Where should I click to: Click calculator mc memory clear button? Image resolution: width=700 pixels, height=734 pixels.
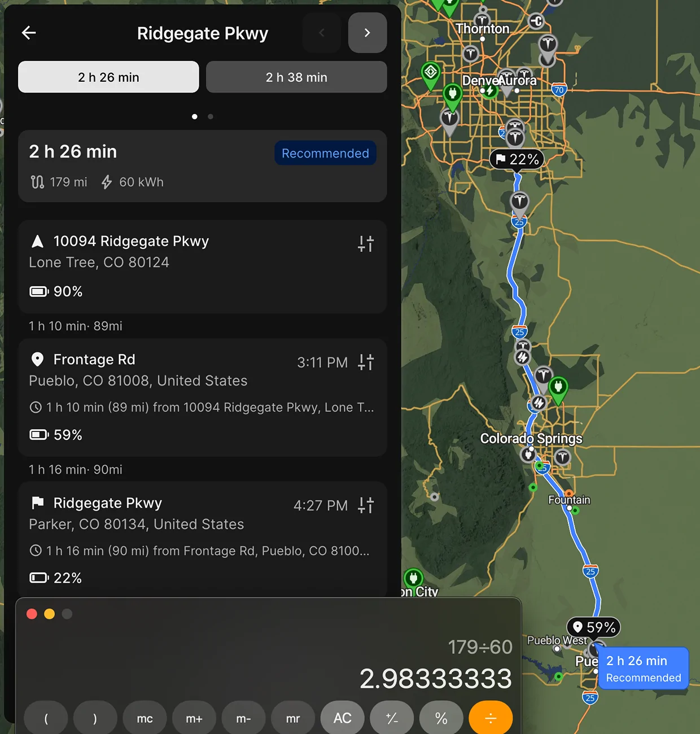tap(145, 718)
